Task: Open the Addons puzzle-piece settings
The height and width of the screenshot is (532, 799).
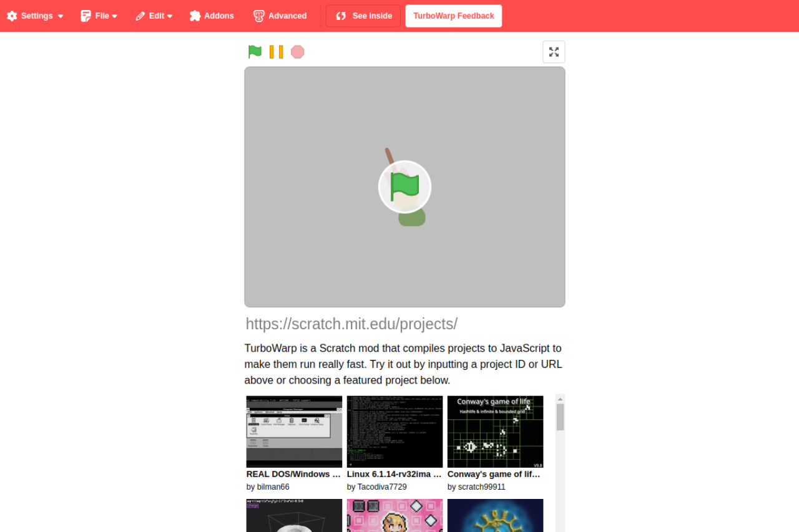Action: 212,16
